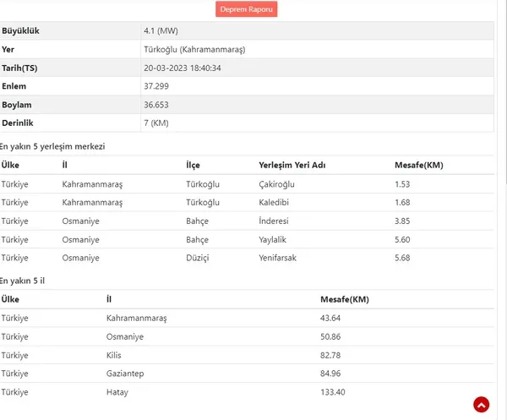Select the latitude value 37.299
This screenshot has height=420, width=507.
pos(156,86)
